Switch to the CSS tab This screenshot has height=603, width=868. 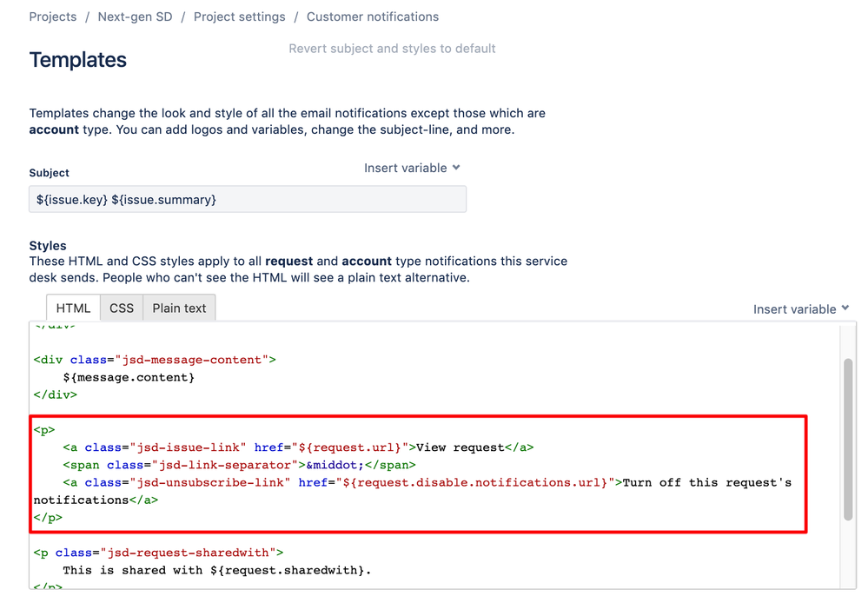coord(121,308)
